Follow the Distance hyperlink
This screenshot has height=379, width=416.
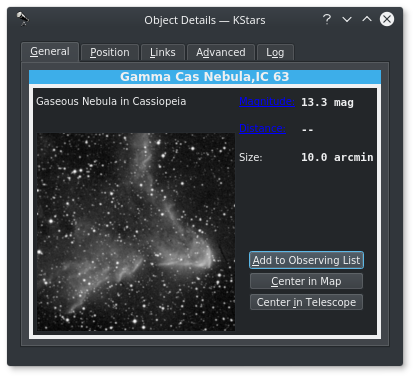(x=262, y=129)
